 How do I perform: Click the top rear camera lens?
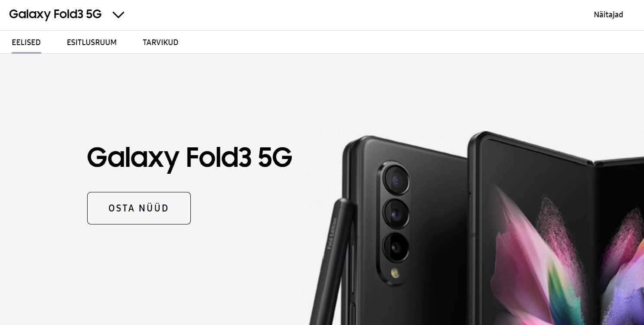pos(396,179)
